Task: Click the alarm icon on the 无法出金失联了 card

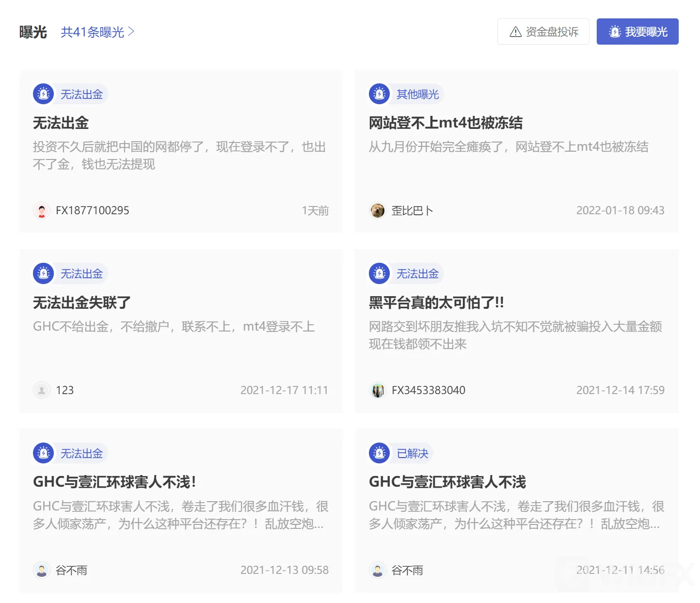Action: [x=44, y=274]
